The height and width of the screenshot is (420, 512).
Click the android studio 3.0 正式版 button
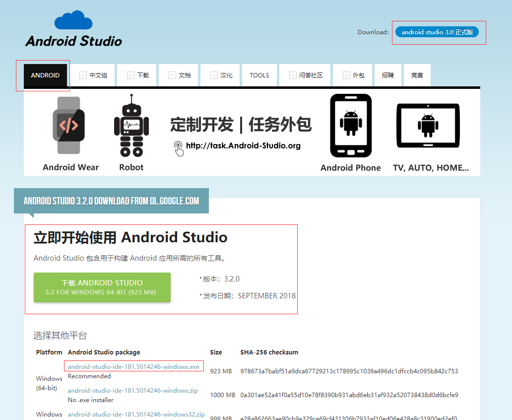point(438,32)
